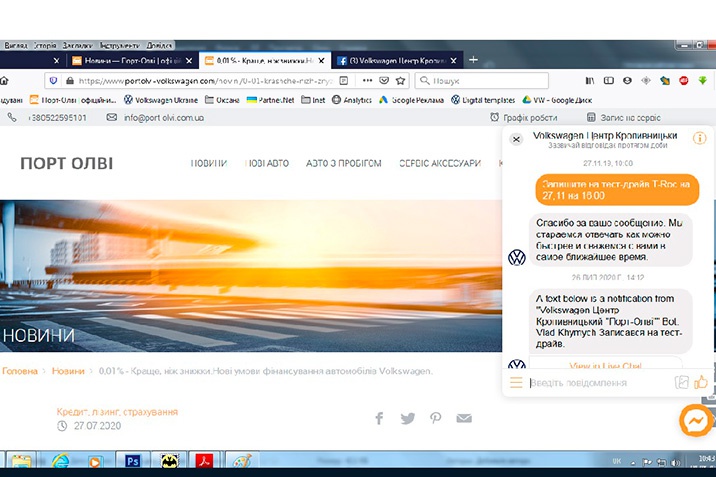Open Графік роботи link
This screenshot has height=477, width=716.
pyautogui.click(x=524, y=118)
